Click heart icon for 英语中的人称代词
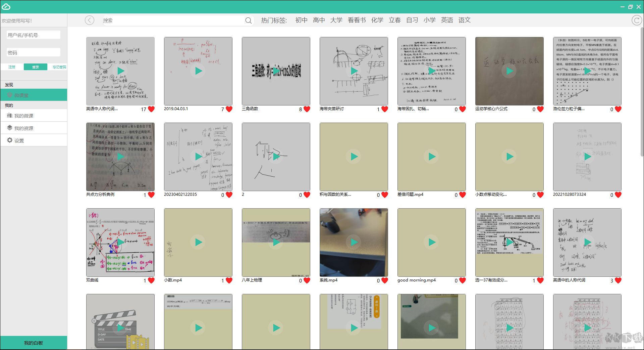The width and height of the screenshot is (644, 350). 618,280
